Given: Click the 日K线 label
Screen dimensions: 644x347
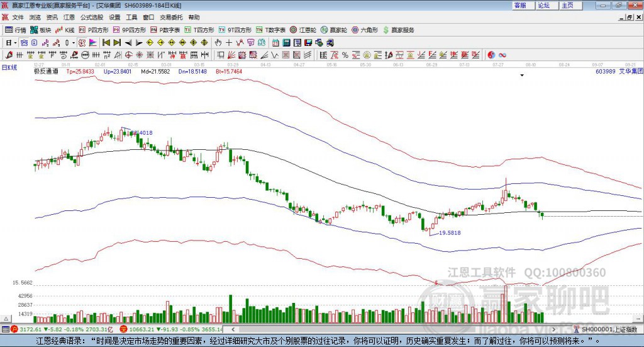Looking at the screenshot, I should tap(9, 67).
